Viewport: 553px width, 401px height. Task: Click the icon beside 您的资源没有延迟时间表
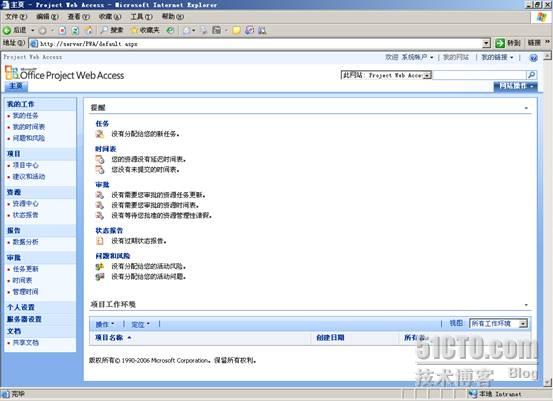tap(100, 159)
